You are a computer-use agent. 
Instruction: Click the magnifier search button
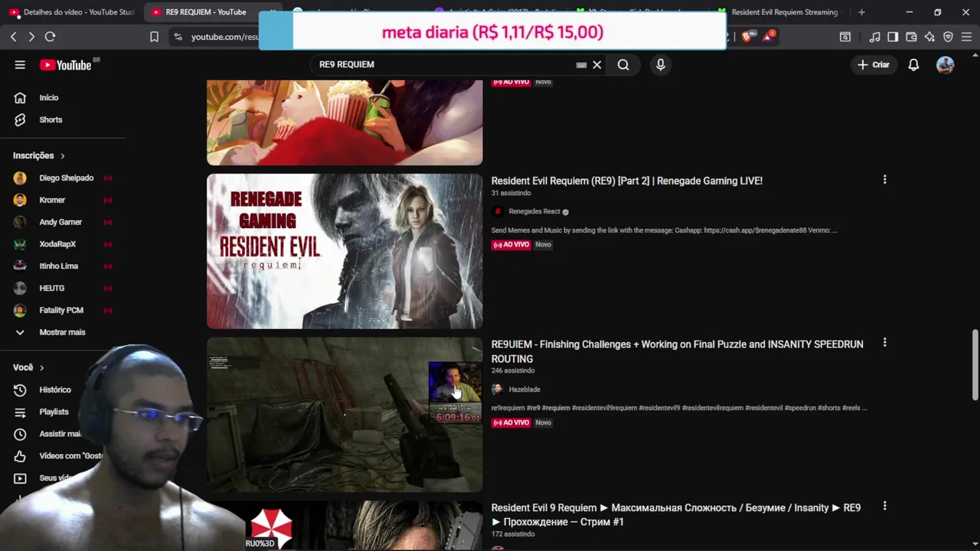[x=623, y=65]
